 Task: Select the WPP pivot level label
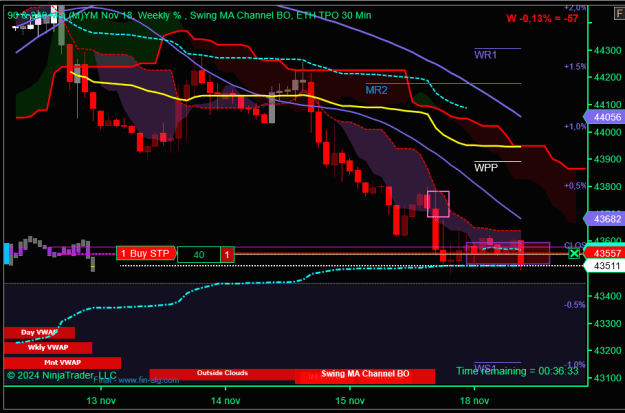tap(486, 168)
